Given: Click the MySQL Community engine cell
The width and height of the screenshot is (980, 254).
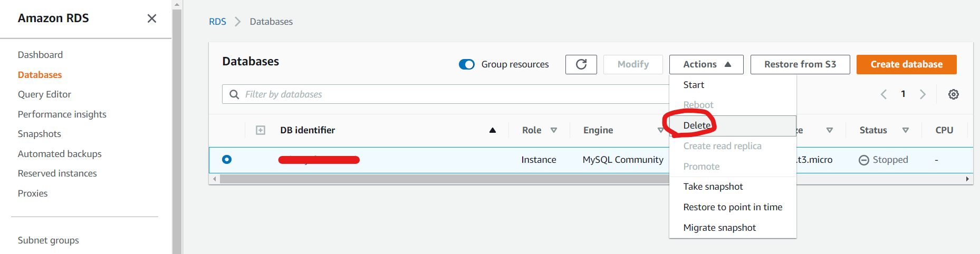Looking at the screenshot, I should (x=623, y=160).
